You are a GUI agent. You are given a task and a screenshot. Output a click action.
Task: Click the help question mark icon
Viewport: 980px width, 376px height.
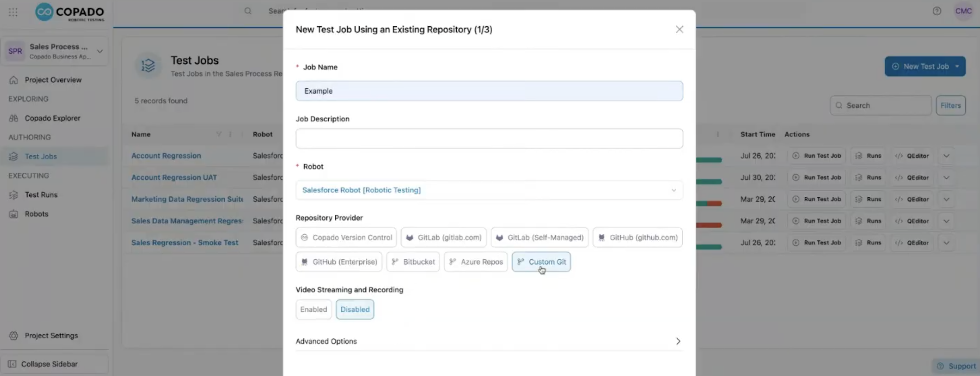pyautogui.click(x=937, y=11)
